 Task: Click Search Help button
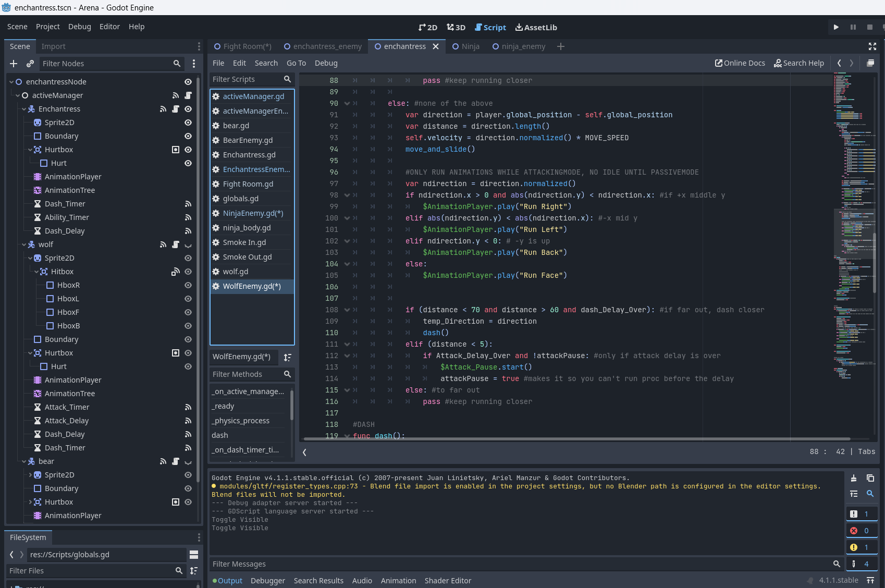(799, 63)
